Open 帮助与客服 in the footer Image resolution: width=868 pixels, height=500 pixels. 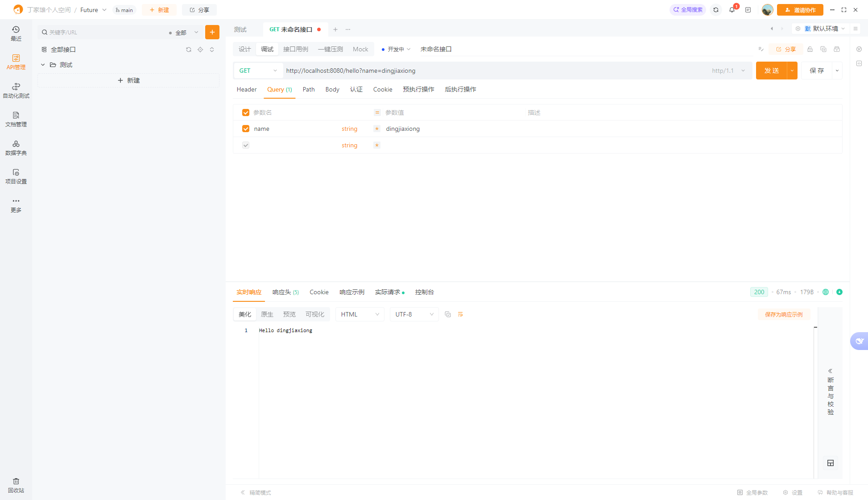(x=835, y=492)
